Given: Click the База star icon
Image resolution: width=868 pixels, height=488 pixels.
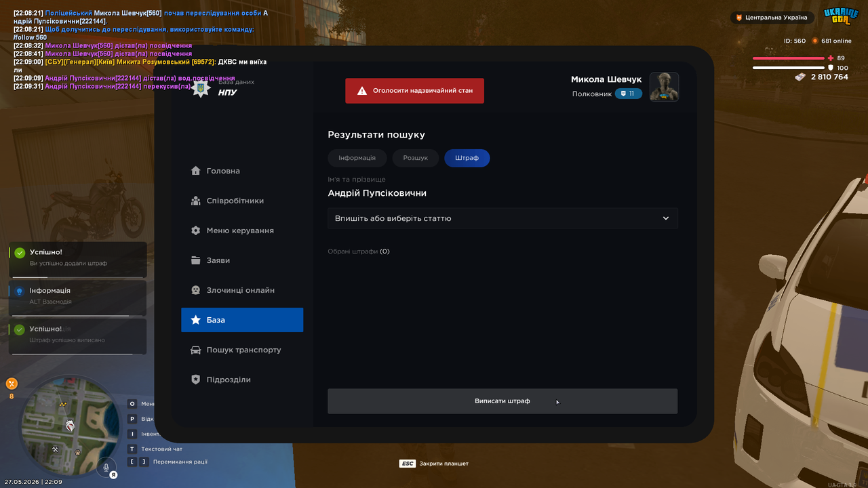Looking at the screenshot, I should pyautogui.click(x=196, y=320).
